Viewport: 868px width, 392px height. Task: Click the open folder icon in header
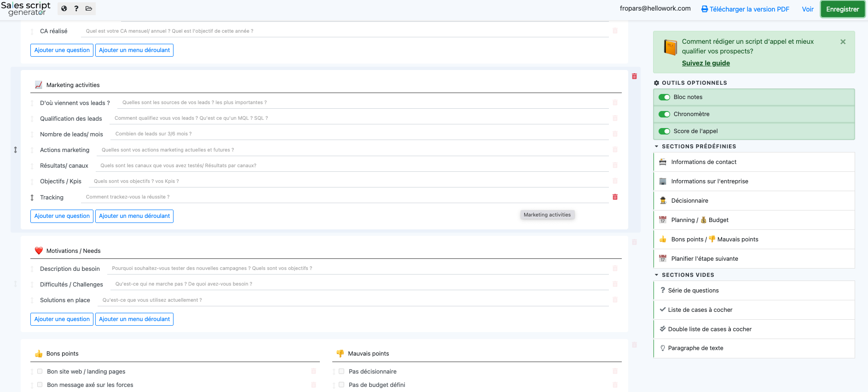tap(89, 8)
